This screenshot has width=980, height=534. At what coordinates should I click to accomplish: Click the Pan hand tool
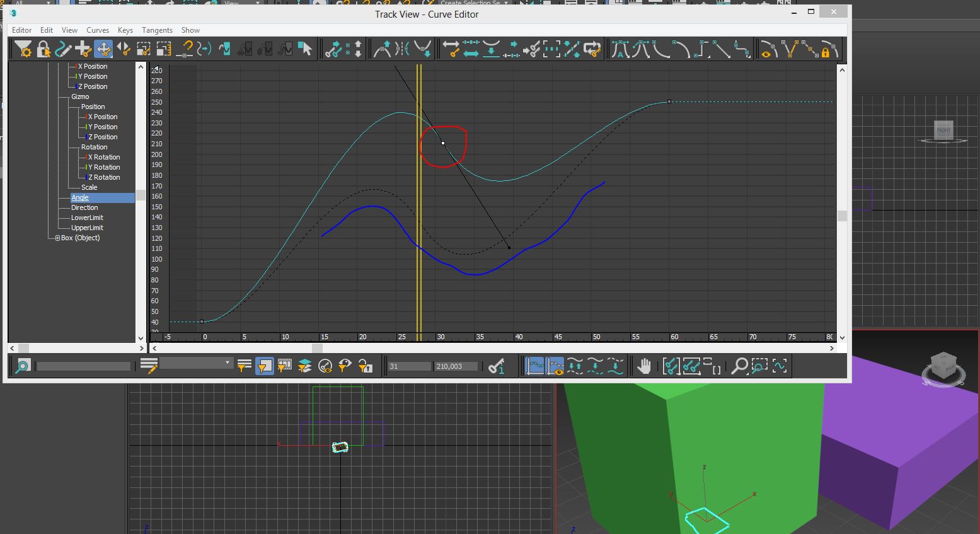pos(643,366)
